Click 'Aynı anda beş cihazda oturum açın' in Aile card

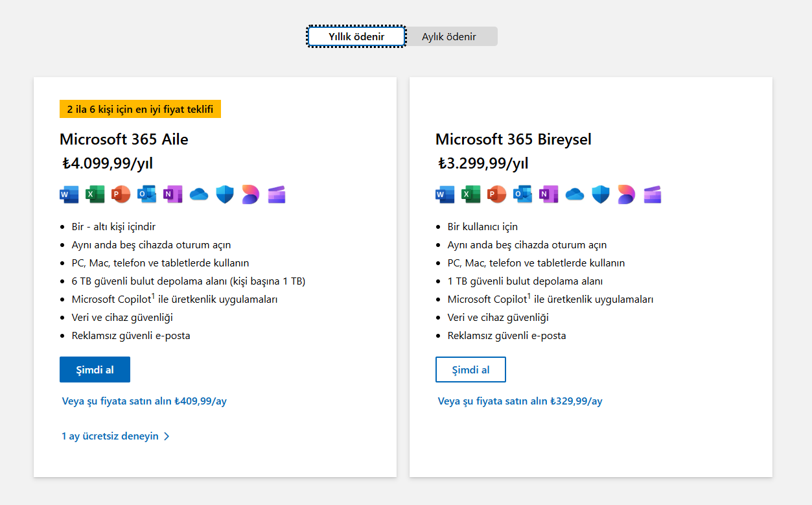[152, 245]
